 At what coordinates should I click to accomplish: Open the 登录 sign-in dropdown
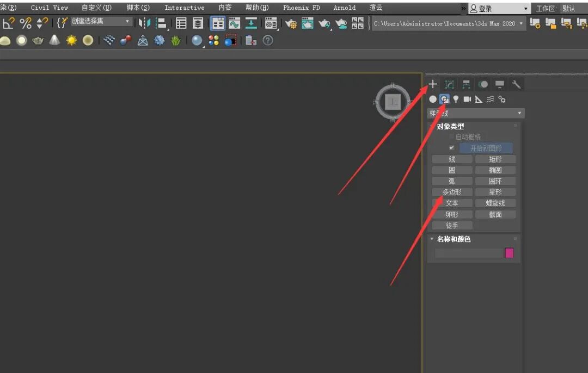point(499,8)
